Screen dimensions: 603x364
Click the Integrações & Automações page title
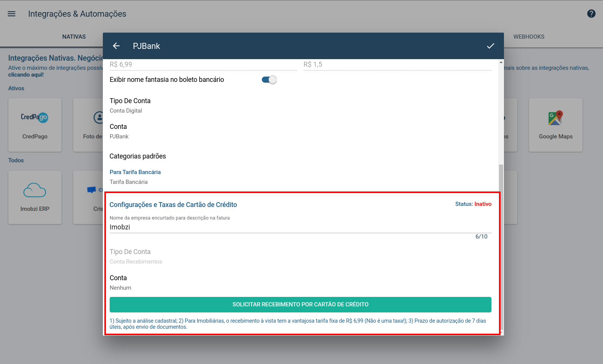click(77, 14)
